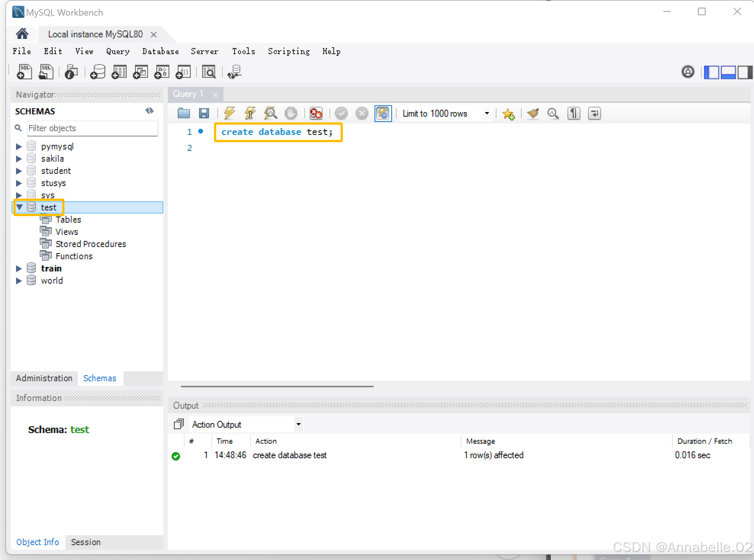Toggle the autocommit mode button
Screen dimensions: 754x560
pyautogui.click(x=383, y=113)
